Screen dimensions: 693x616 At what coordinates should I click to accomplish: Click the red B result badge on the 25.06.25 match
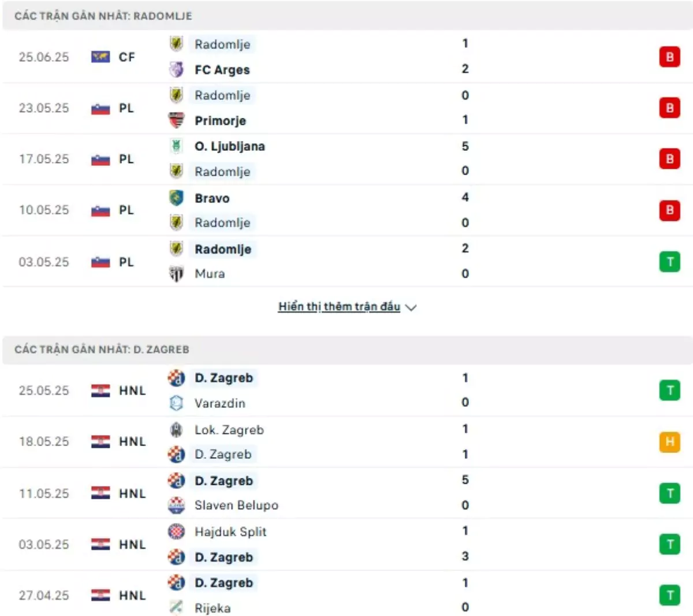[x=669, y=57]
